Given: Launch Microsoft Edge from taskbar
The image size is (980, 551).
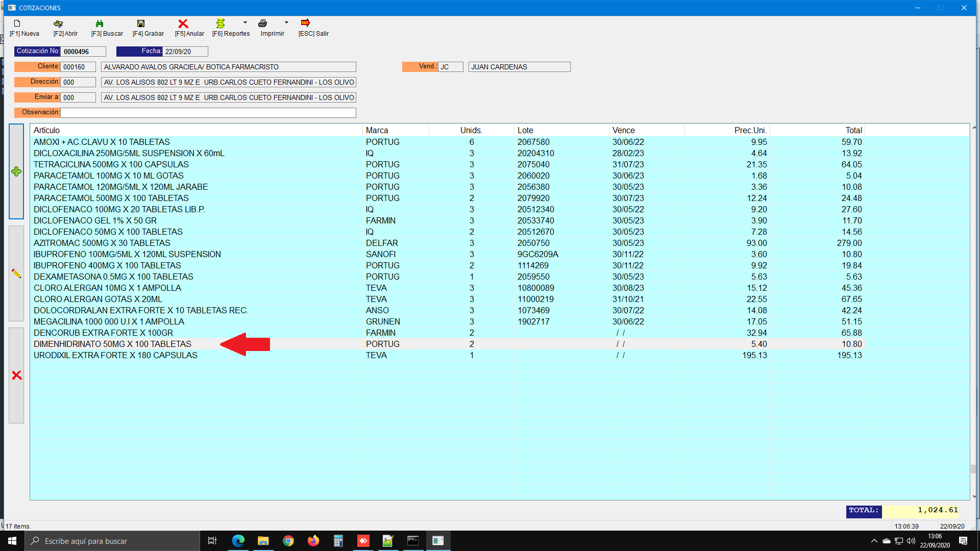Looking at the screenshot, I should tap(238, 541).
